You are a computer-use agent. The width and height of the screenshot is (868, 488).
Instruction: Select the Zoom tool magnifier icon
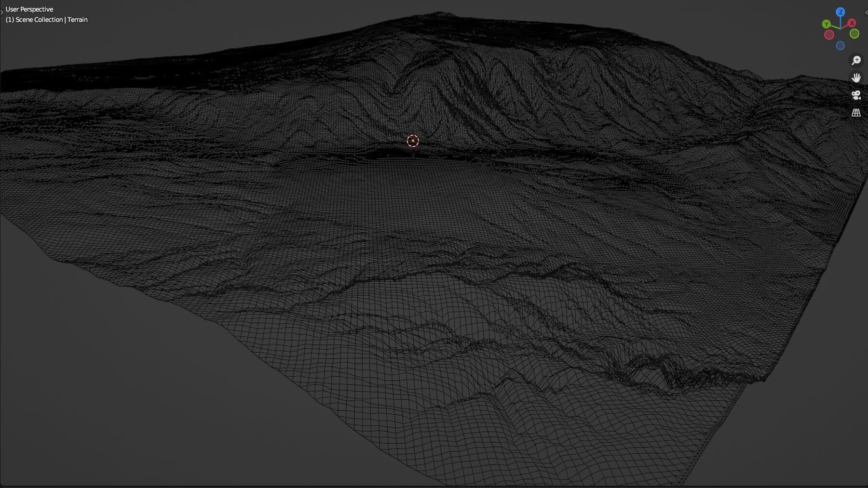point(856,60)
